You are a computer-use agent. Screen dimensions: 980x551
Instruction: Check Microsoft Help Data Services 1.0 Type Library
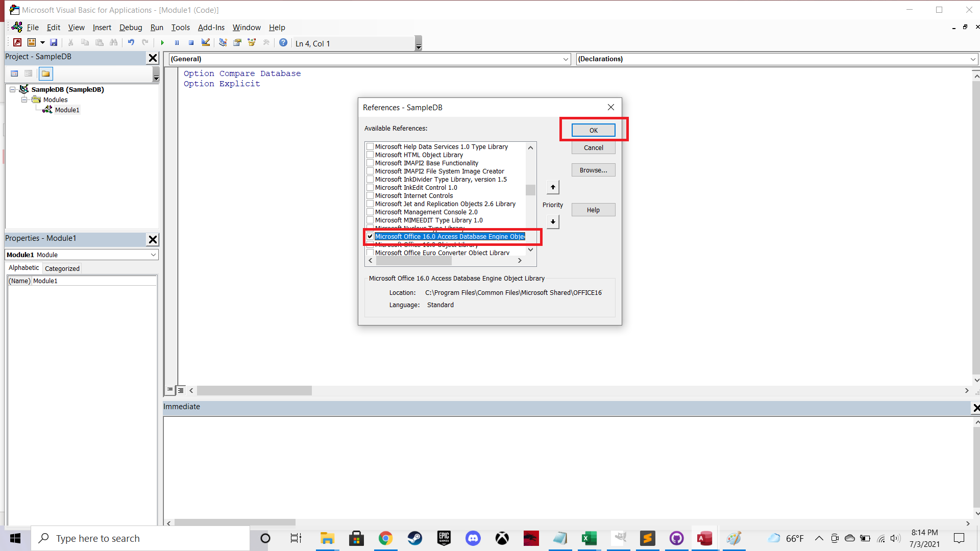click(370, 146)
